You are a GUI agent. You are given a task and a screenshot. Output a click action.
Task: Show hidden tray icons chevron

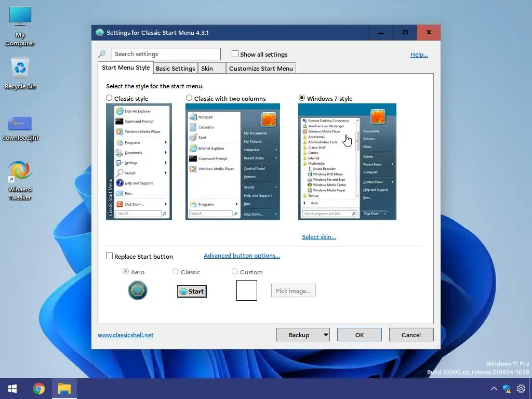pos(494,389)
